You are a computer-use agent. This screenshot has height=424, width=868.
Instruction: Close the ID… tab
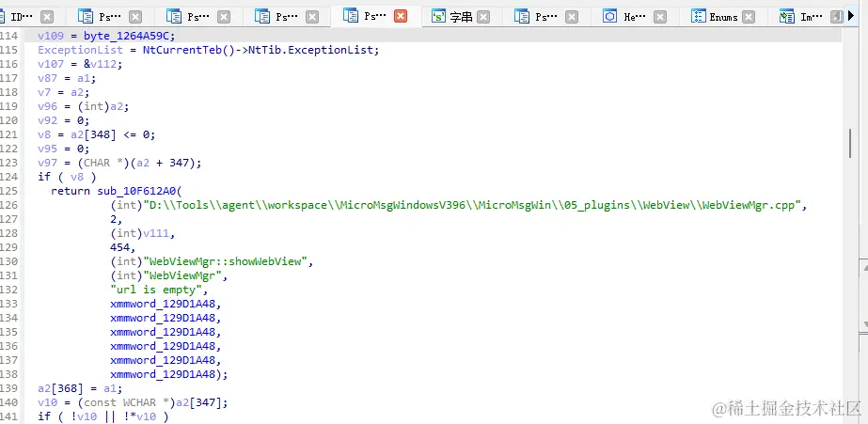[47, 17]
